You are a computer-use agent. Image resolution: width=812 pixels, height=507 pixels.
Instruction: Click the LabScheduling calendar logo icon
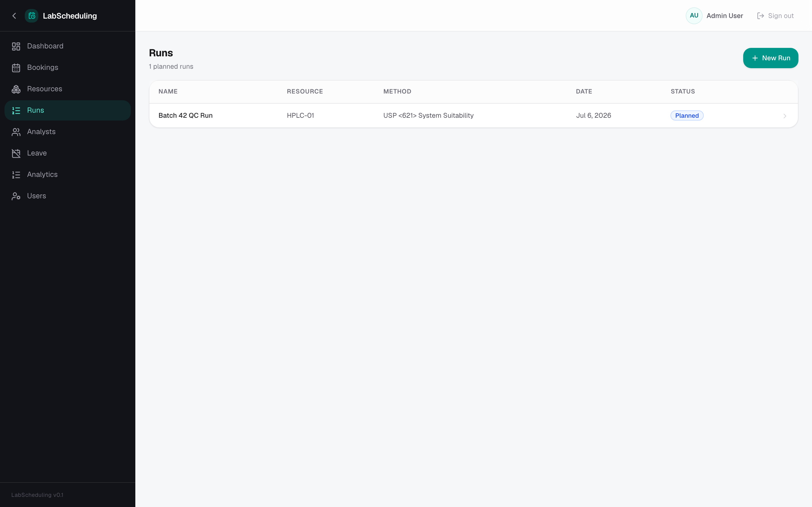(x=32, y=16)
